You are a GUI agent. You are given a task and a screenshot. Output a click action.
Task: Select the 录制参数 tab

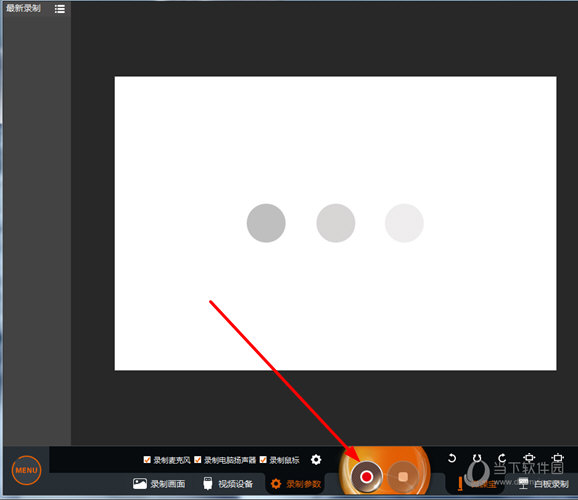pyautogui.click(x=296, y=484)
